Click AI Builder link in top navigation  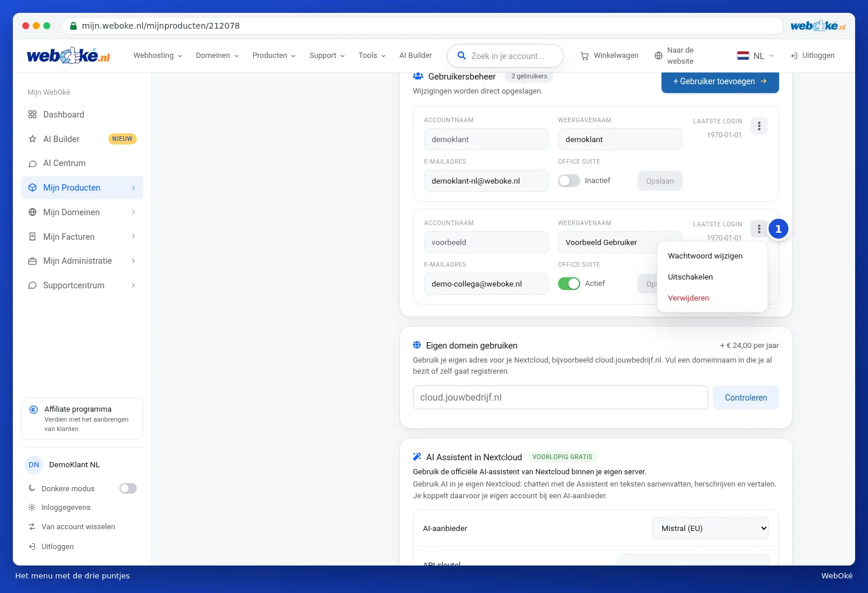point(416,56)
